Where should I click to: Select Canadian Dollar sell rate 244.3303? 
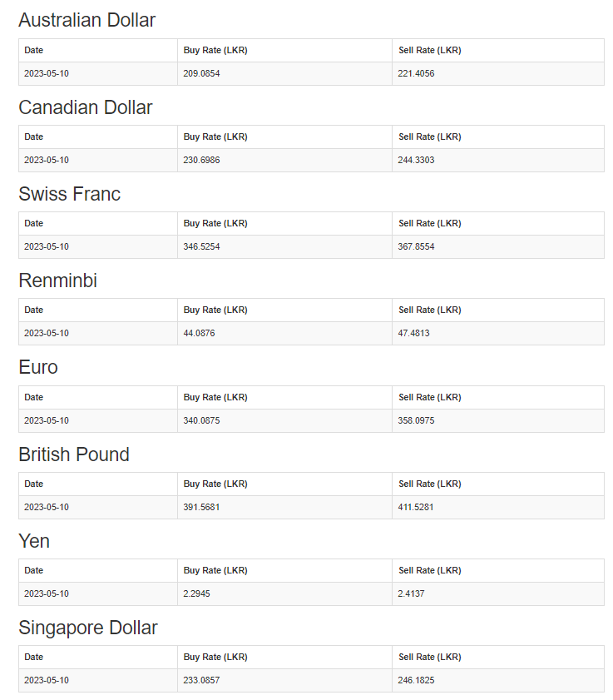416,161
